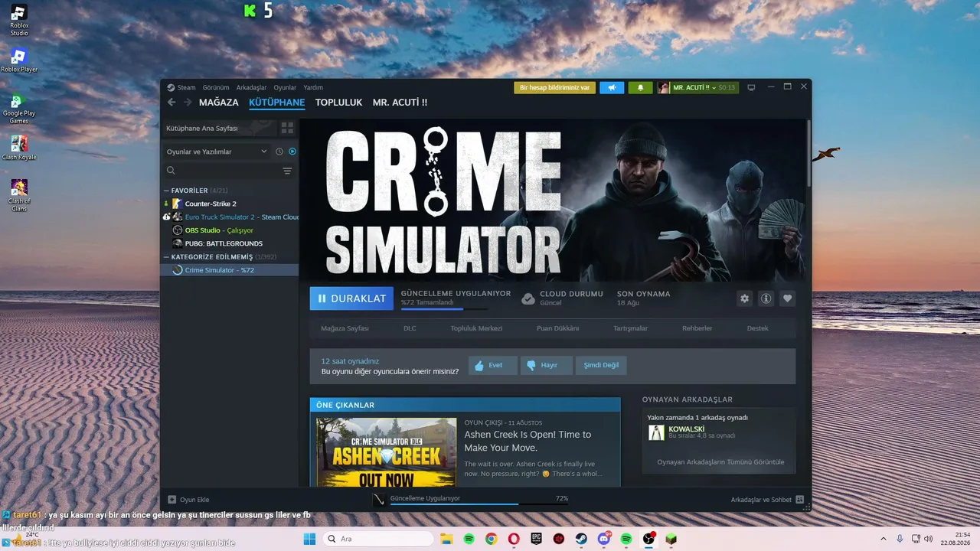980x551 pixels.
Task: Click the Şimdi Değil button
Action: point(601,365)
